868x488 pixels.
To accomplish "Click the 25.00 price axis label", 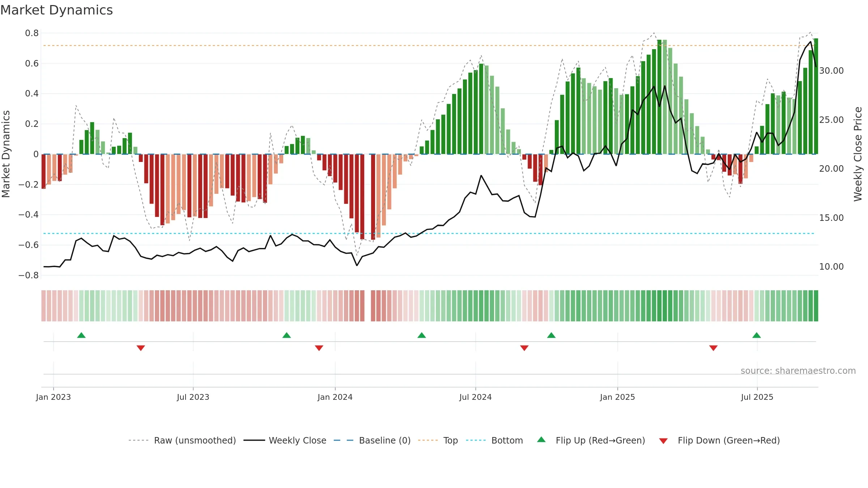I will tap(831, 120).
